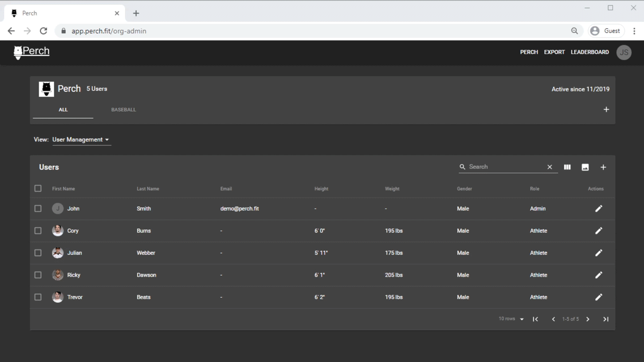Screen dimensions: 644x362
Task: Sort by the Email column header
Action: tap(226, 189)
